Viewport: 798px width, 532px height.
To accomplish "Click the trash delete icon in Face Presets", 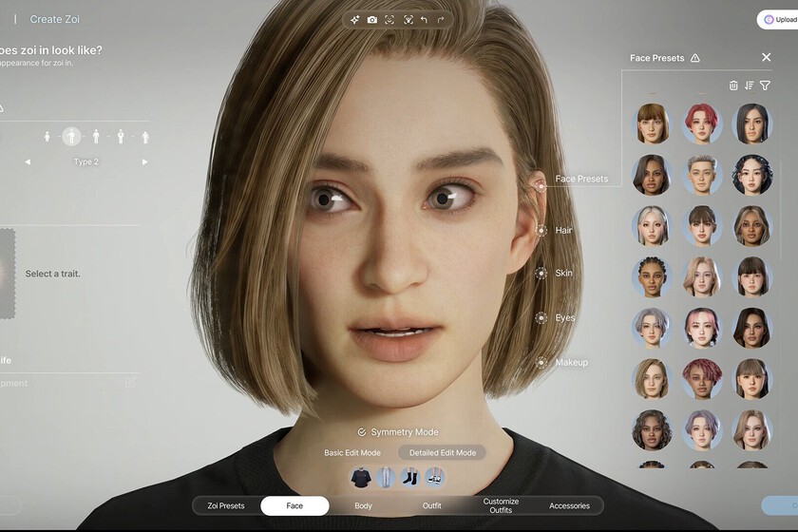I will (732, 85).
